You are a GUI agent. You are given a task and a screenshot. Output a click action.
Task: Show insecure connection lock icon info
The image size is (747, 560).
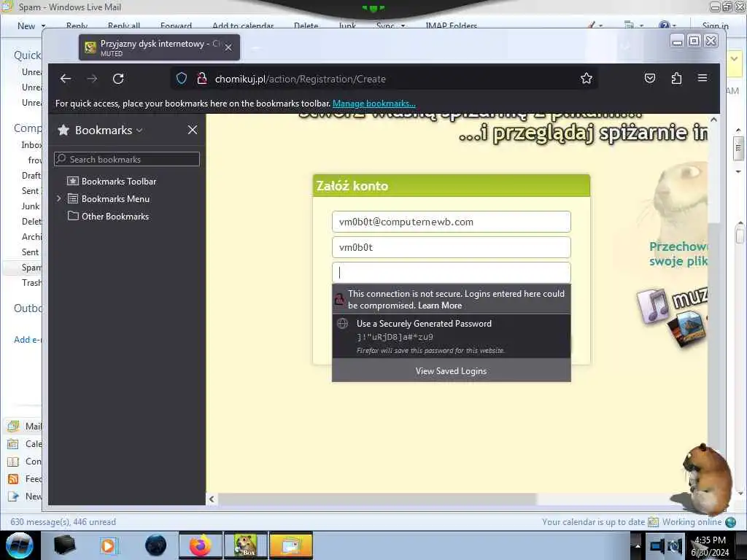tap(201, 79)
